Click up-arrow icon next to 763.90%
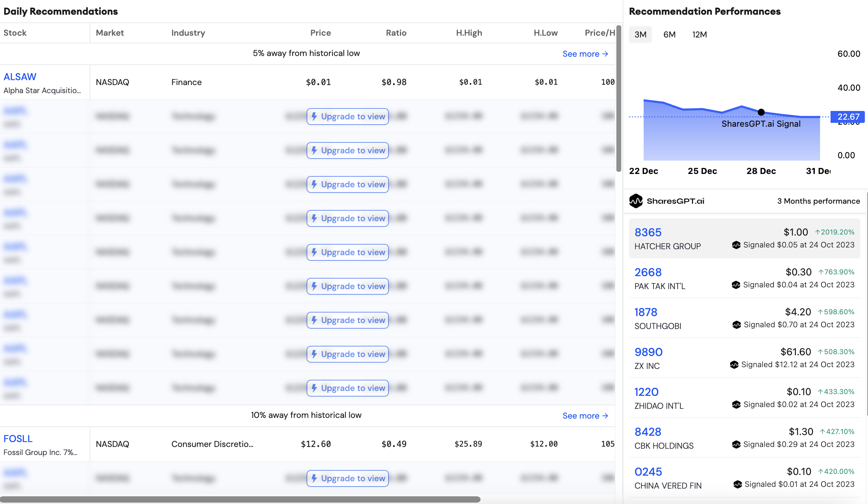The height and width of the screenshot is (504, 868). coord(821,272)
